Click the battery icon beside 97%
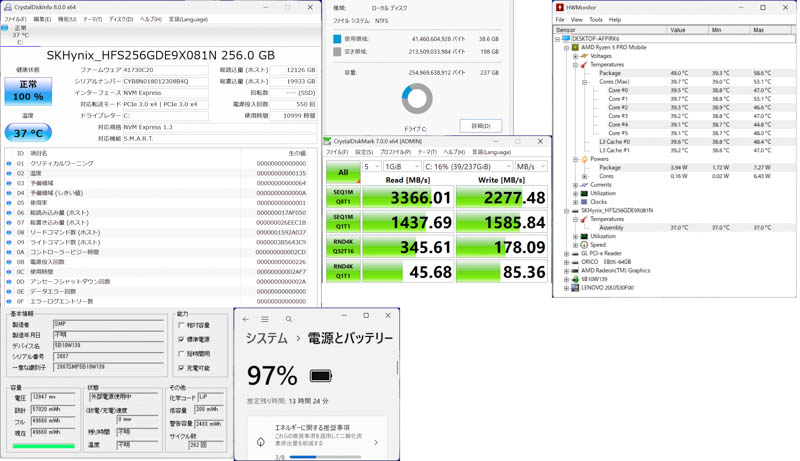 [x=321, y=377]
